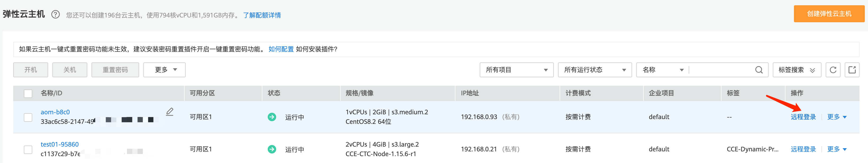Screen dimensions: 868x163
Task: Expand the 名称 search type dropdown
Action: (x=663, y=70)
